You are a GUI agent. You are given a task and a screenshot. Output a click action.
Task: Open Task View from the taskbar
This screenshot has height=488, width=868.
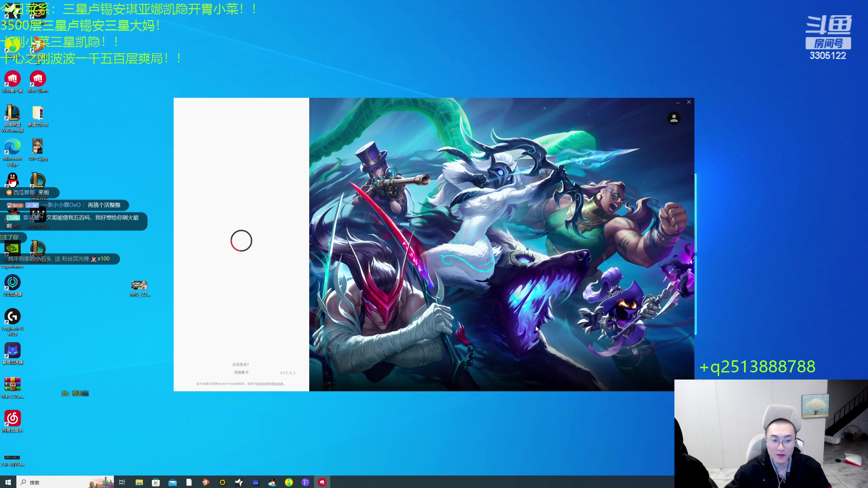tap(122, 482)
